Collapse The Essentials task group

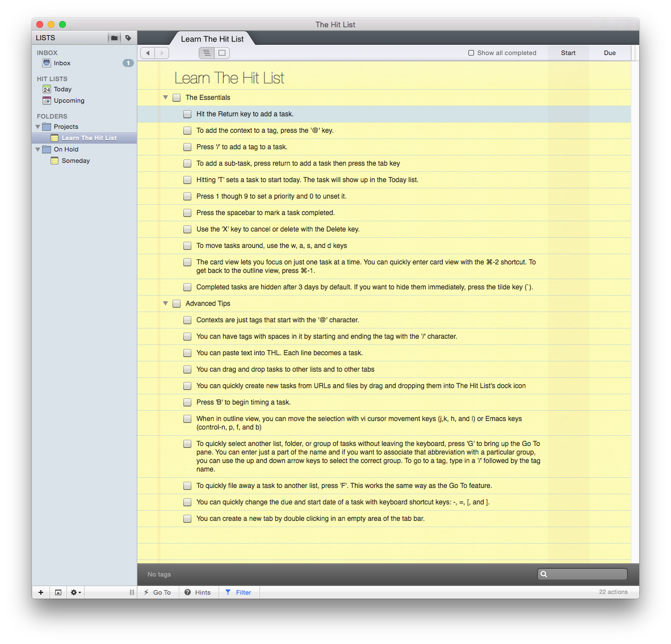pyautogui.click(x=166, y=98)
